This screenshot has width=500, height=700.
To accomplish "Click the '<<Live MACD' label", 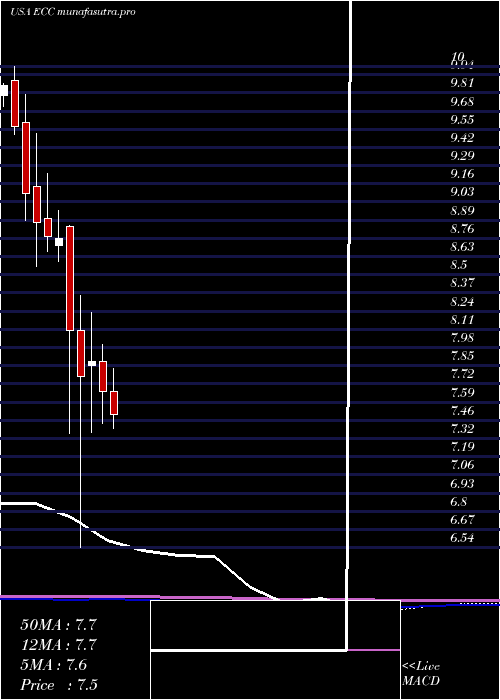I will pos(421,674).
